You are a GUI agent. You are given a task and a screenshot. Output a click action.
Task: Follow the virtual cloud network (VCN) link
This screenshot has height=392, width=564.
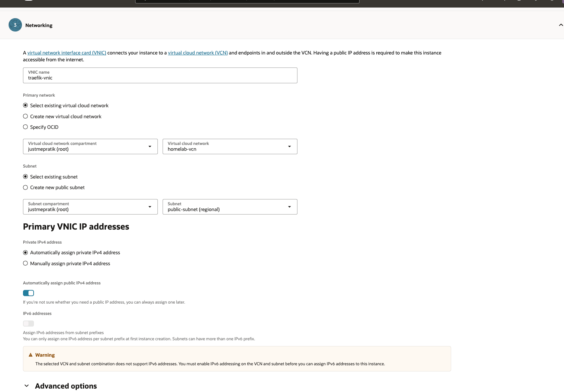pyautogui.click(x=198, y=53)
